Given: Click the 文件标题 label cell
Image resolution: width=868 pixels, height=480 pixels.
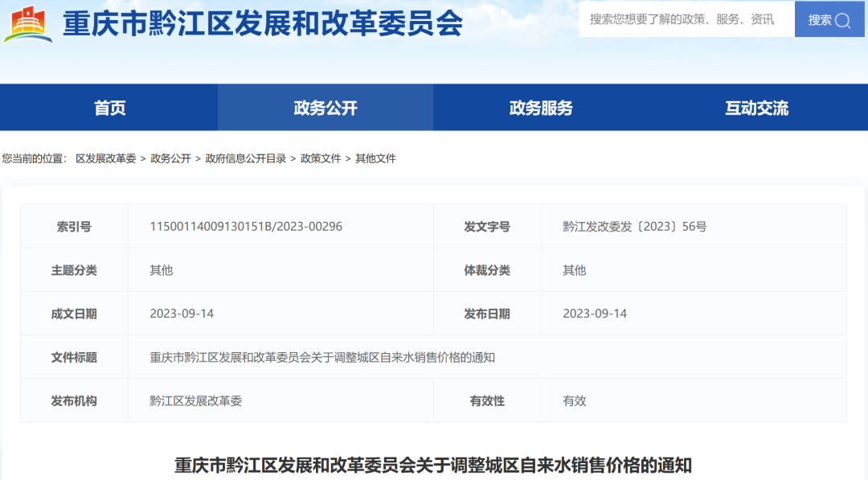Looking at the screenshot, I should pyautogui.click(x=74, y=357).
